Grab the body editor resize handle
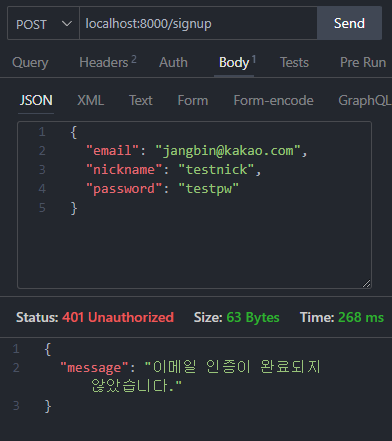The width and height of the screenshot is (392, 441). [366, 284]
